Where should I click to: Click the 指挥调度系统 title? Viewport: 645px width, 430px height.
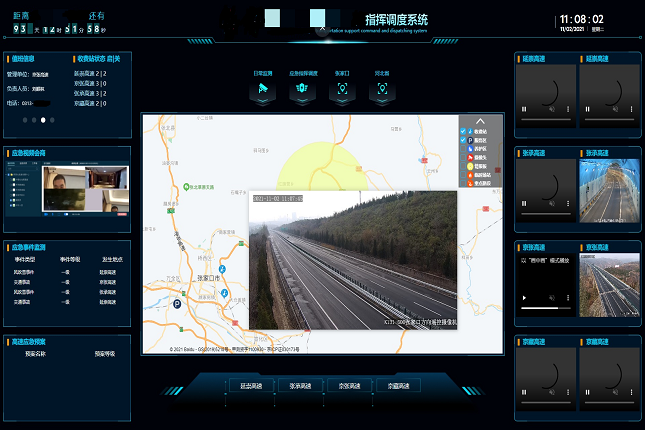point(397,20)
